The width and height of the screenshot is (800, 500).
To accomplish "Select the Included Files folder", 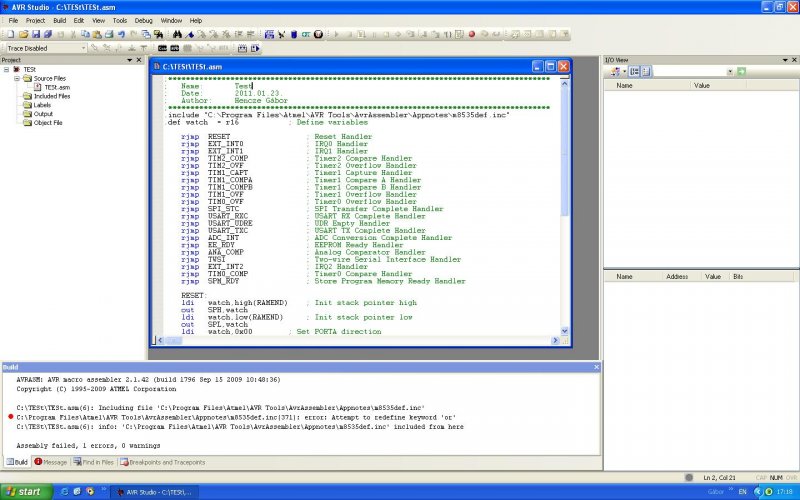I will 52,96.
